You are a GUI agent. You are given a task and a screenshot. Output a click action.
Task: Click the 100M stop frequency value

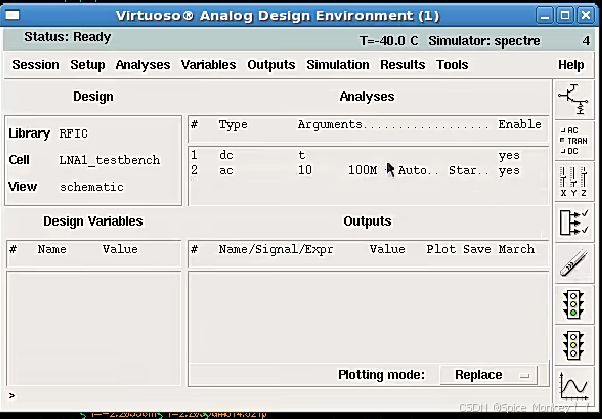point(362,170)
